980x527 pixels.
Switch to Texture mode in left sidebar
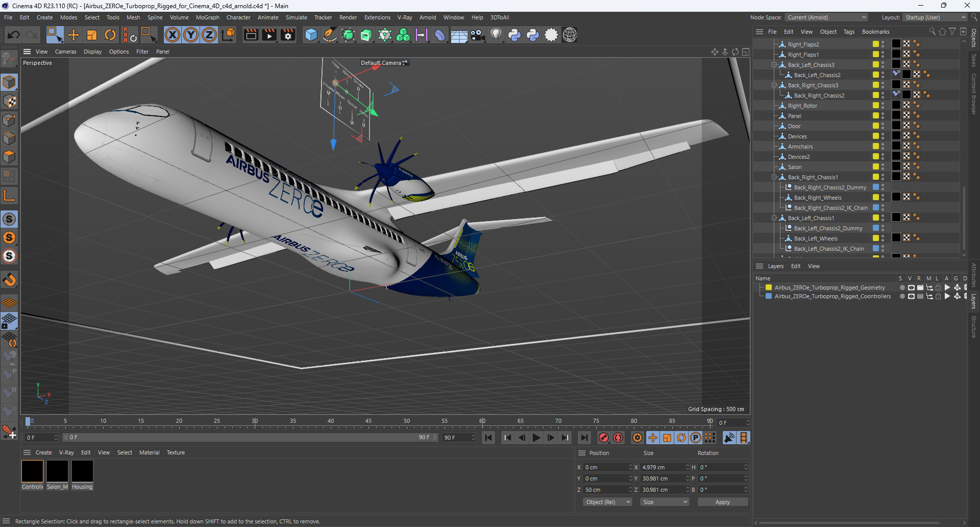click(x=9, y=101)
